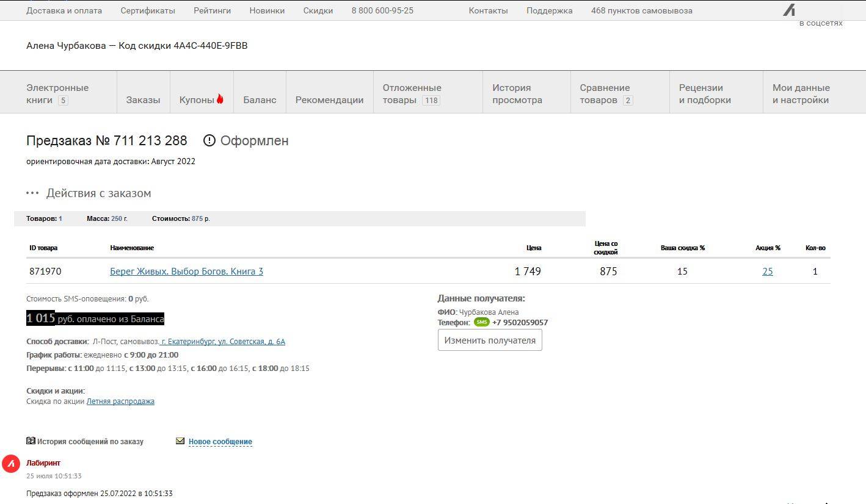This screenshot has height=504, width=866.
Task: Go to Рейтинги
Action: pos(212,10)
